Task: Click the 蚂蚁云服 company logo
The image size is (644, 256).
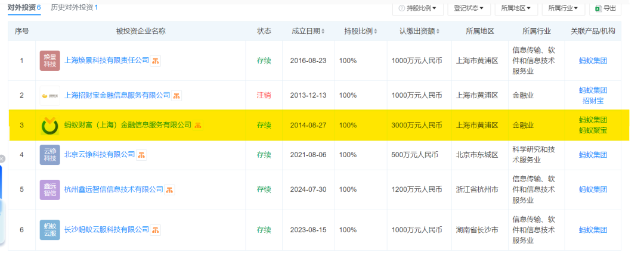Action: (x=49, y=230)
